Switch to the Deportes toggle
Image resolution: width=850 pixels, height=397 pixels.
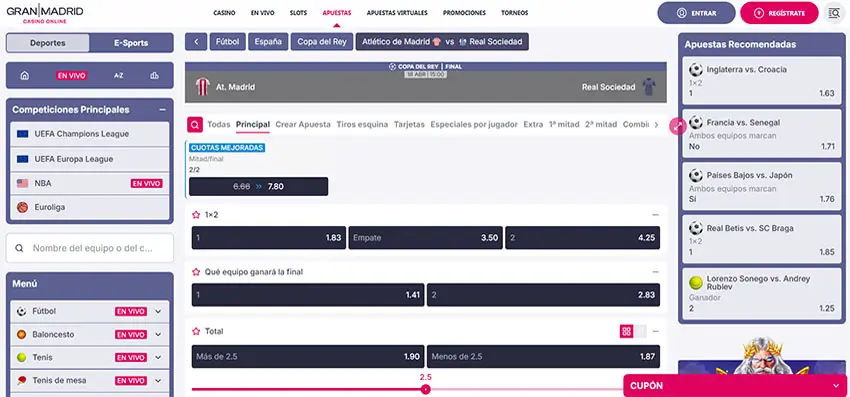click(x=48, y=43)
